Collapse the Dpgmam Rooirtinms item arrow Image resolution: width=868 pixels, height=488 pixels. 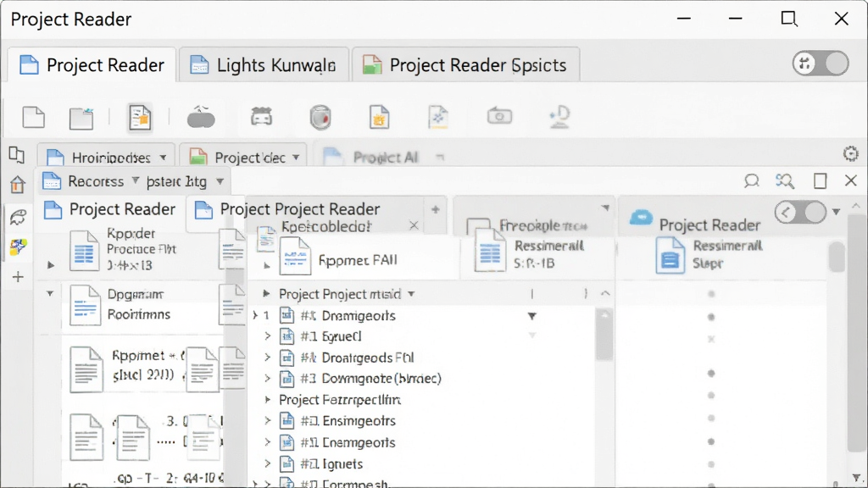pyautogui.click(x=50, y=293)
